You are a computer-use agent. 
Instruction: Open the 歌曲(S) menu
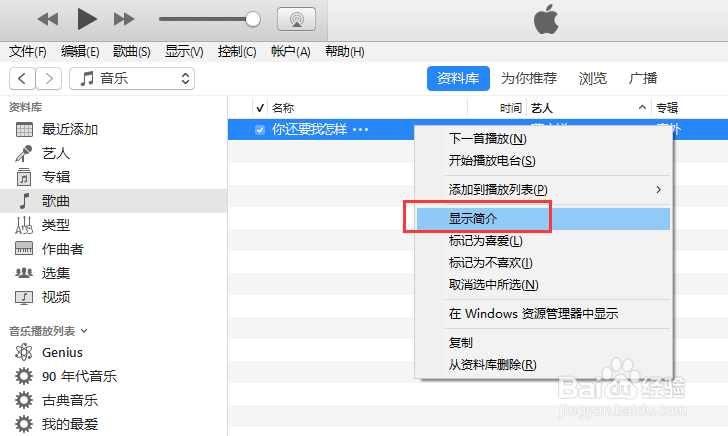(131, 52)
